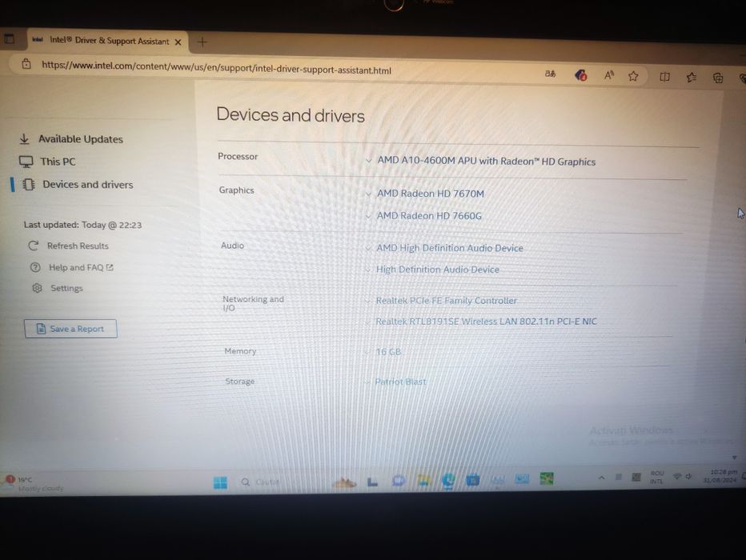746x560 pixels.
Task: Click the volume speaker tray icon
Action: point(688,476)
